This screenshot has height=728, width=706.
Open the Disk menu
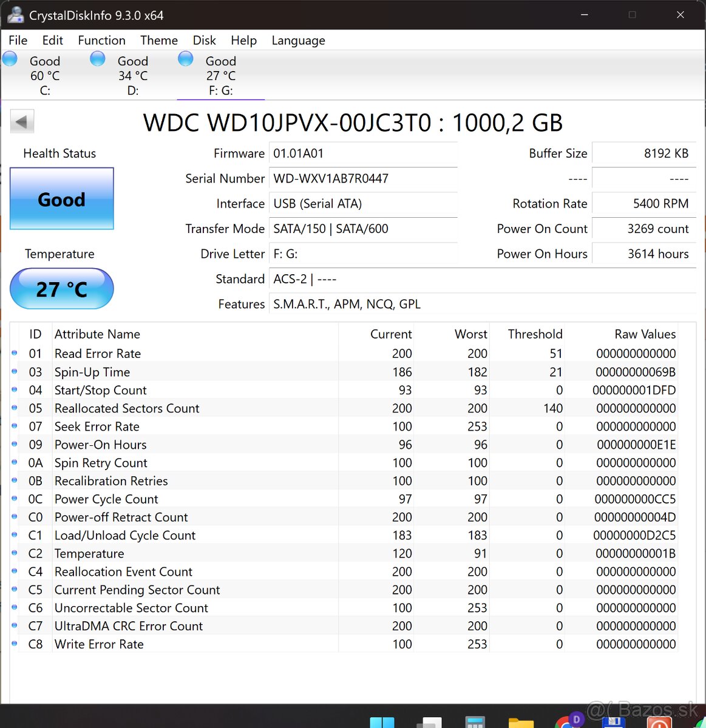coord(204,40)
